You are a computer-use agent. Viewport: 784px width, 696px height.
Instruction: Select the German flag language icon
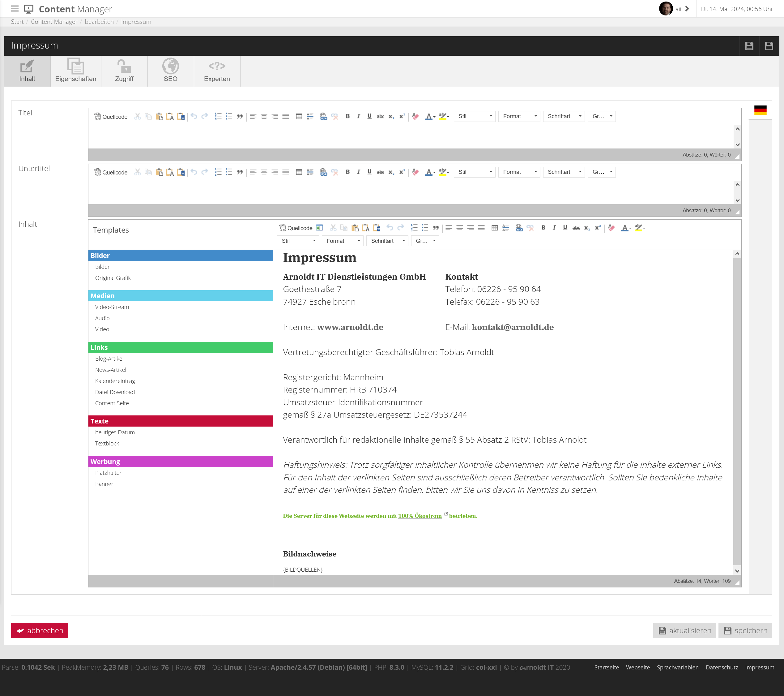[760, 110]
